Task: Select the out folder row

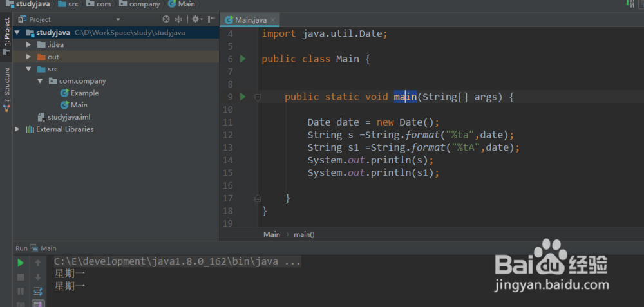Action: [x=116, y=57]
